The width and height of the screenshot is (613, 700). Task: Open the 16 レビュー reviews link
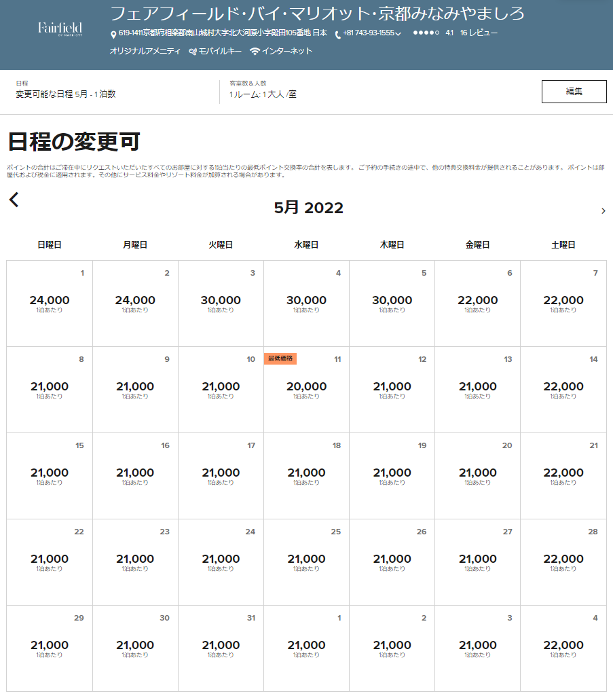pyautogui.click(x=479, y=33)
